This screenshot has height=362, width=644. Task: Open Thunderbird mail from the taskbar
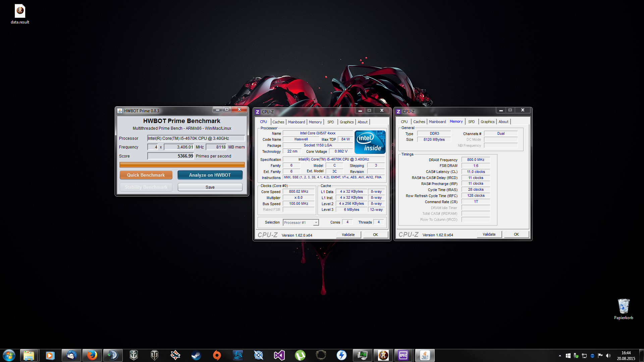pos(71,355)
